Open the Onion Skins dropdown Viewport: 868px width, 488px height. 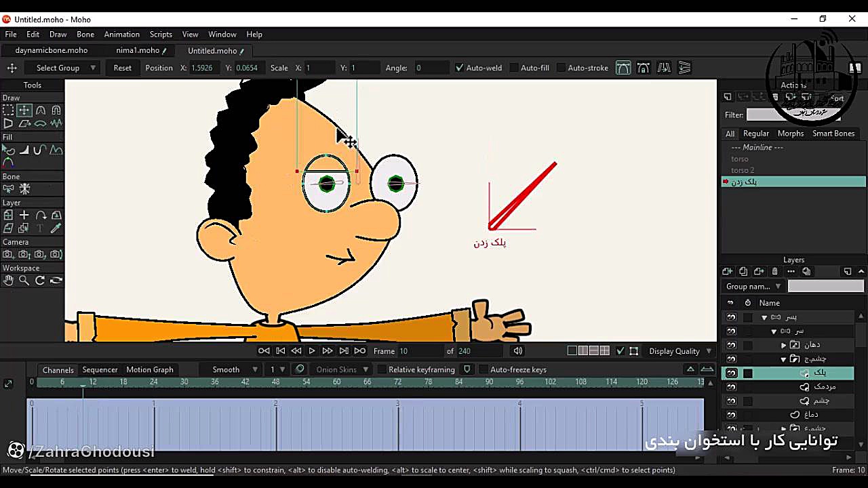[x=342, y=369]
